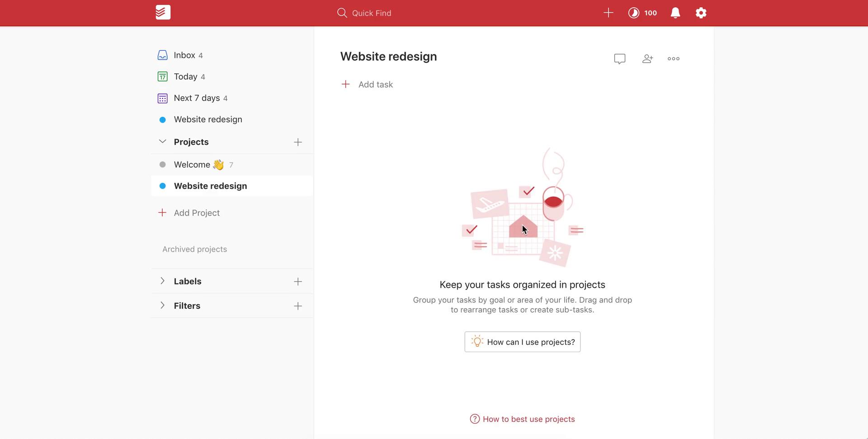Expand the Labels section chevron

[162, 281]
